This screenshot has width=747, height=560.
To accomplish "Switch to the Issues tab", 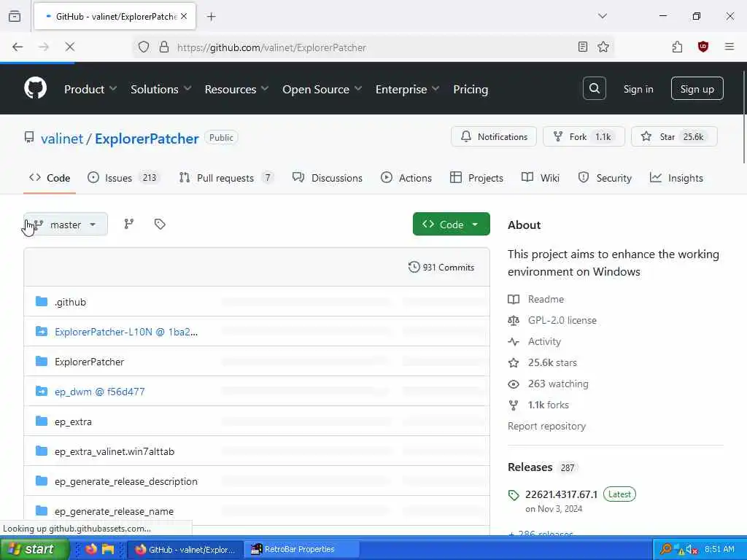I will coord(124,178).
